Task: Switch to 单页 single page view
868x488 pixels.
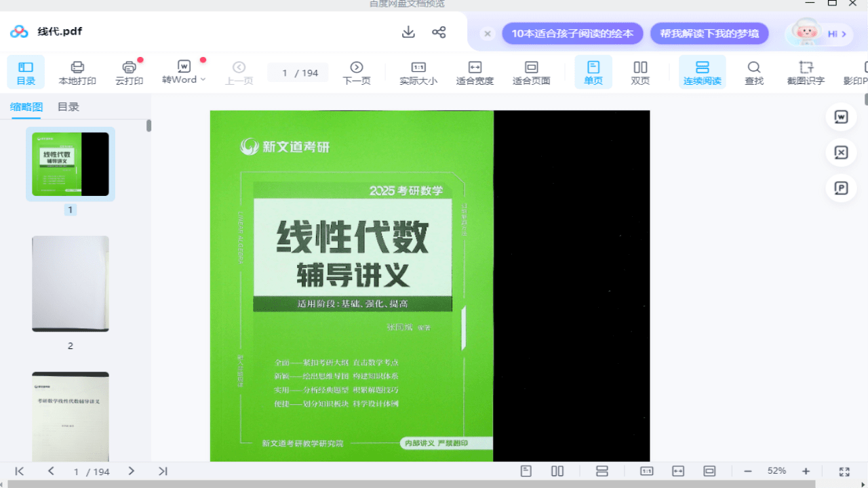Action: tap(593, 73)
